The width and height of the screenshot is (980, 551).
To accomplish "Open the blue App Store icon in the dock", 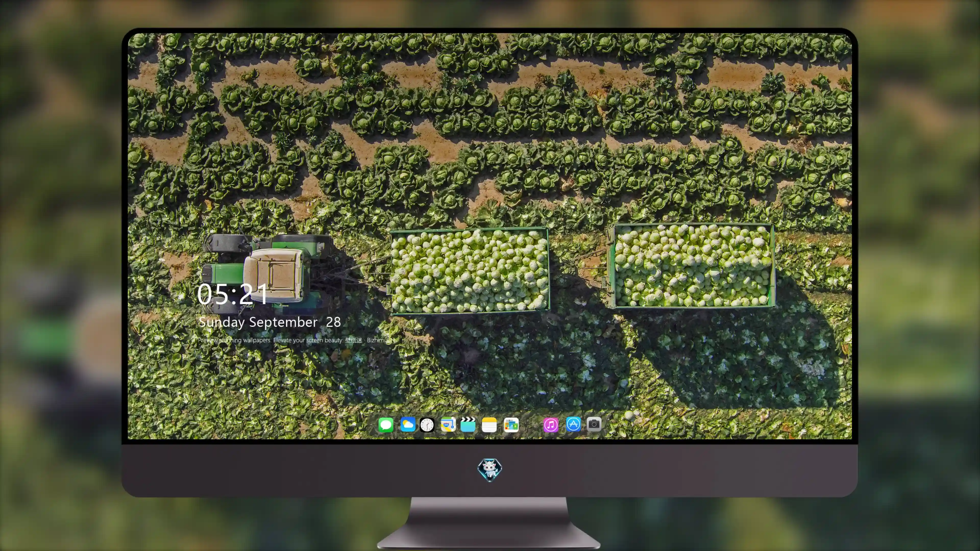I will [573, 424].
